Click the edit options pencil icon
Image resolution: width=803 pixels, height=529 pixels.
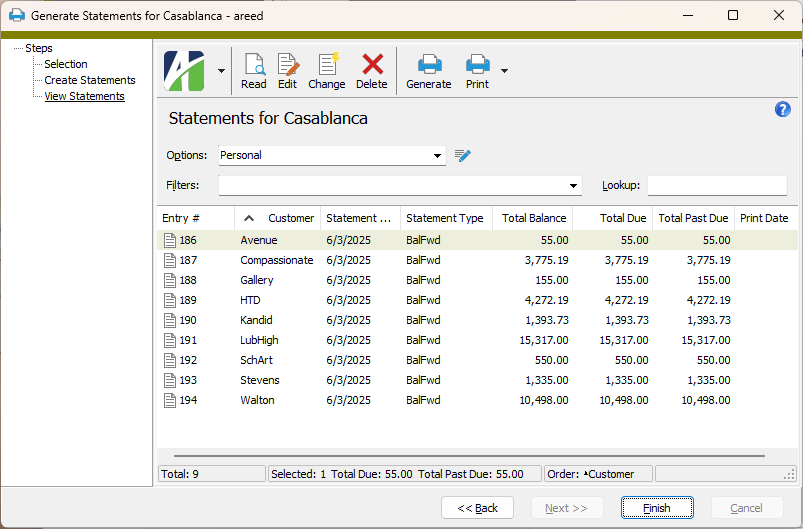click(462, 155)
